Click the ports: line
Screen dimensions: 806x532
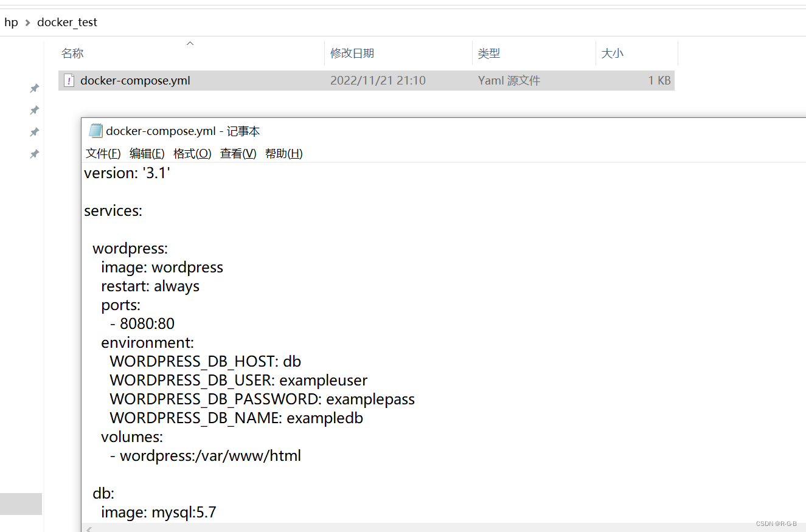(x=121, y=305)
